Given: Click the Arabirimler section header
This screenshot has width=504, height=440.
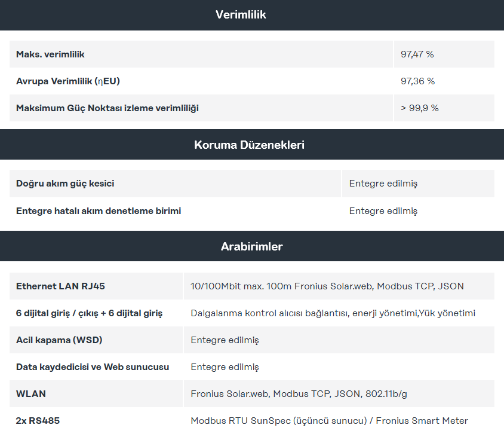Looking at the screenshot, I should 251,246.
